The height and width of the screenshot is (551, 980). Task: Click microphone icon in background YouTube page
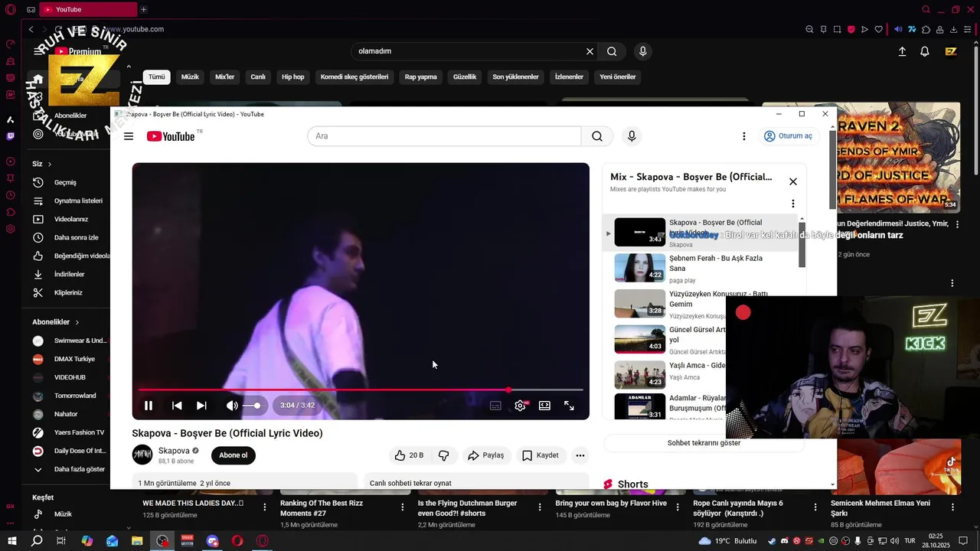coord(642,51)
